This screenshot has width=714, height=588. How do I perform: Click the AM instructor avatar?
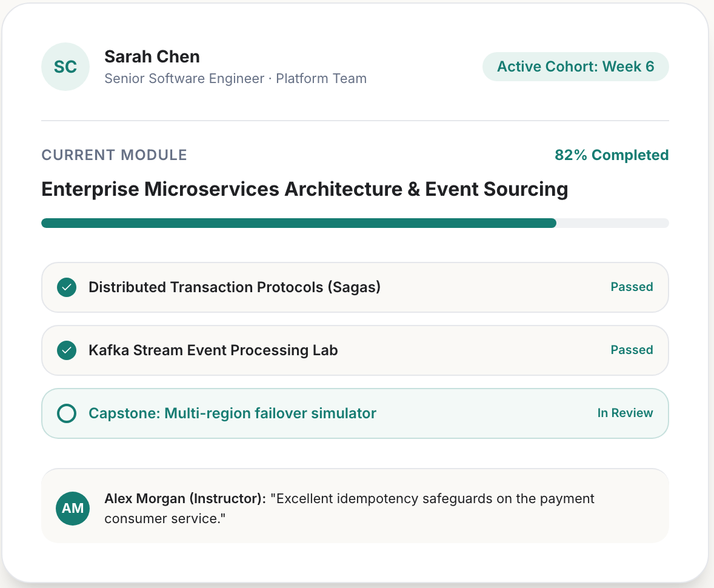pos(72,509)
